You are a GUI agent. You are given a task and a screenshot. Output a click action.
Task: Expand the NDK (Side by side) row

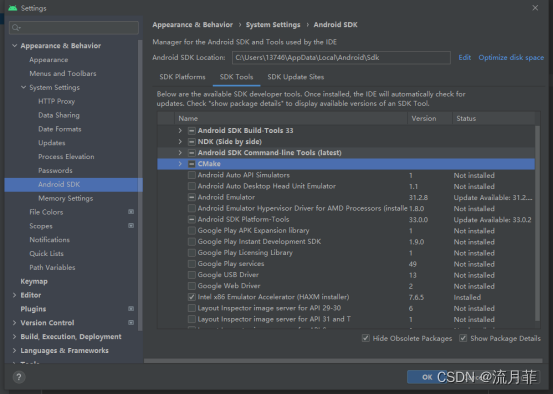coord(180,142)
